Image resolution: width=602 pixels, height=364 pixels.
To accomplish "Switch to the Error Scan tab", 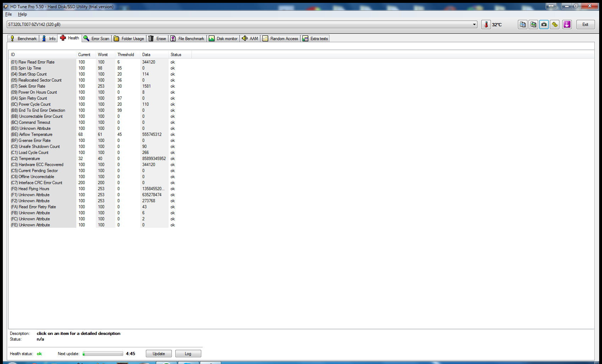I will (x=97, y=39).
